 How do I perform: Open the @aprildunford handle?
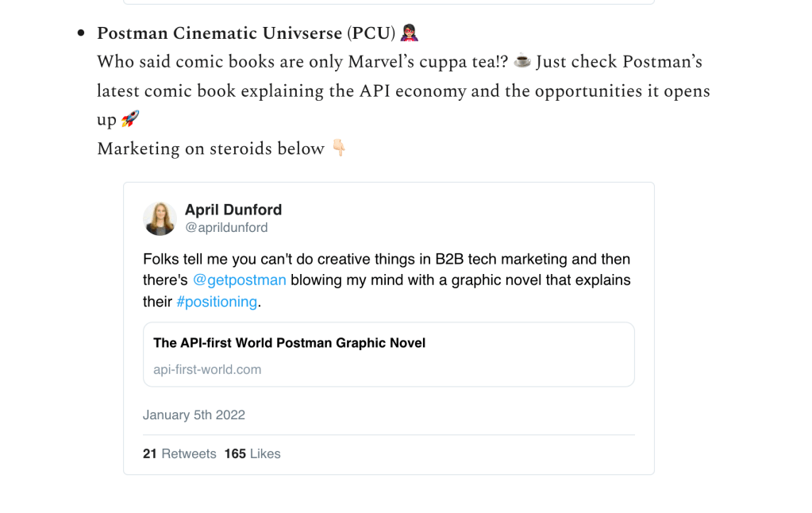(226, 228)
